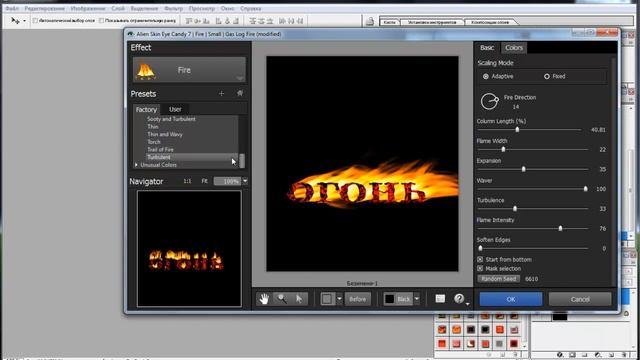Click the manage presets icon beside plus
Image resolution: width=640 pixels, height=360 pixels.
[x=240, y=93]
